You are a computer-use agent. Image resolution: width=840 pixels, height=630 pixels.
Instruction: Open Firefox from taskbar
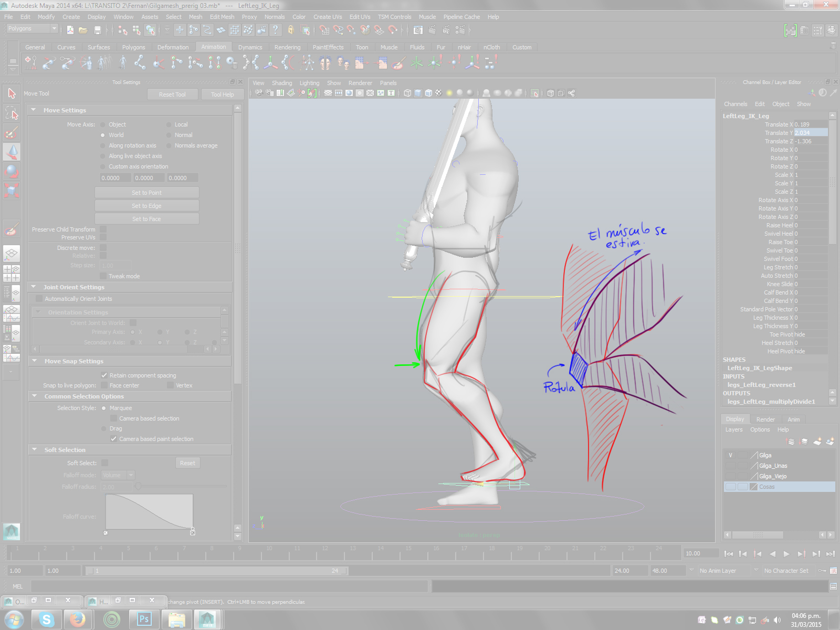[x=78, y=619]
